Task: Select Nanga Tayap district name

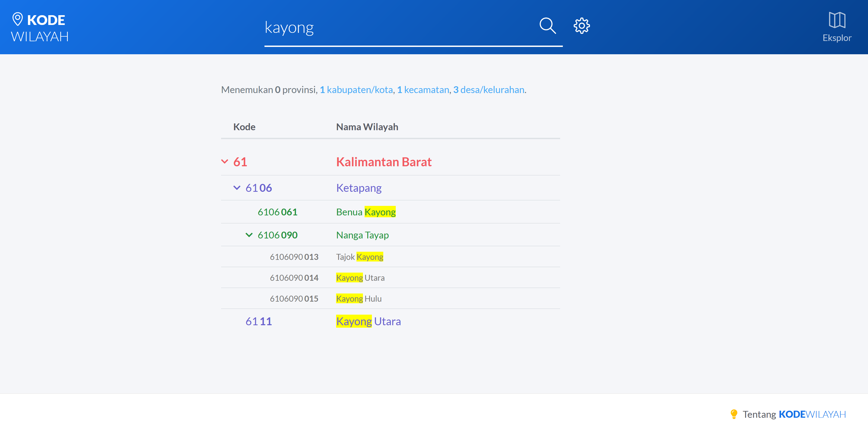Action: pos(363,235)
